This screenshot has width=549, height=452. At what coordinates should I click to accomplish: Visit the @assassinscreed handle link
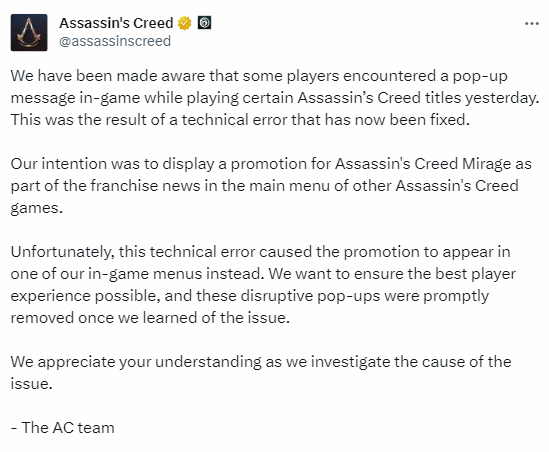(x=115, y=41)
